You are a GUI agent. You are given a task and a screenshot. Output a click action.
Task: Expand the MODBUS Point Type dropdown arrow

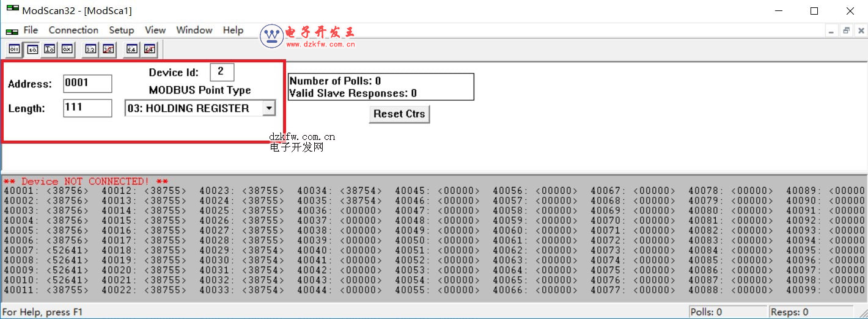coord(268,108)
